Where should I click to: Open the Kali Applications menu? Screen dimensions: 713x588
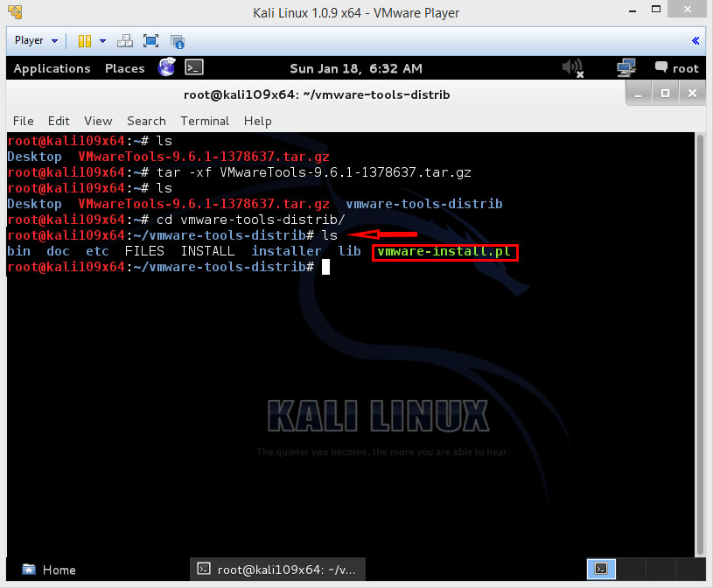pyautogui.click(x=52, y=68)
